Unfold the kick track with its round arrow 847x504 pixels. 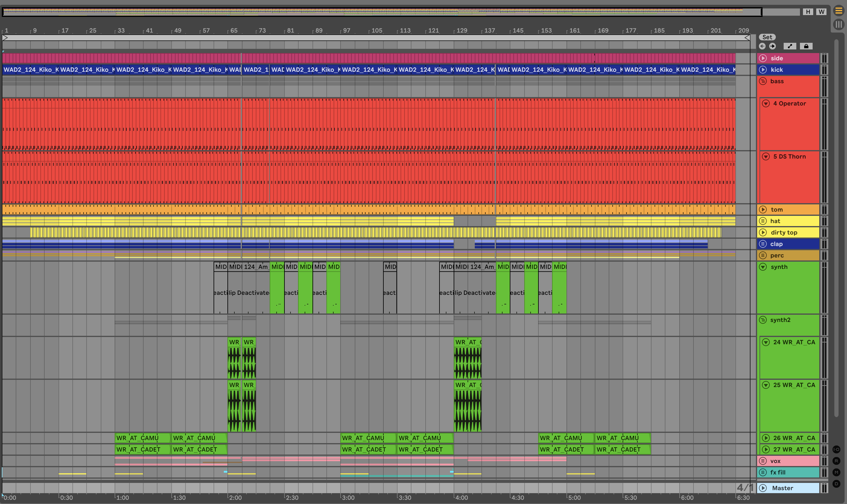[x=763, y=70]
